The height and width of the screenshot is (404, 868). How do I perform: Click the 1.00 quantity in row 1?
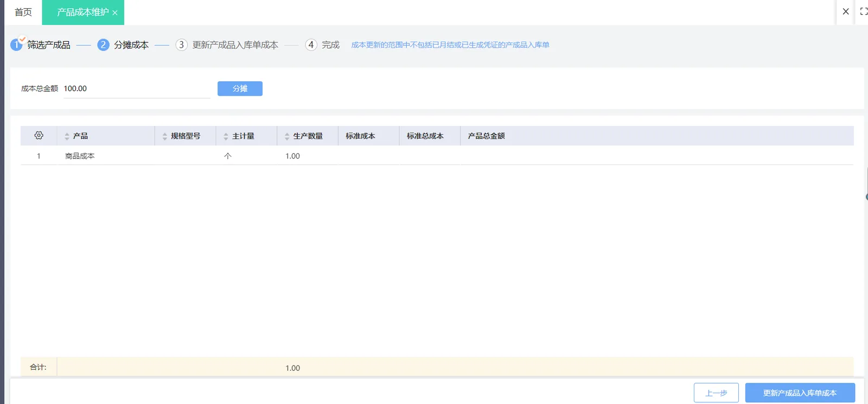tap(292, 156)
